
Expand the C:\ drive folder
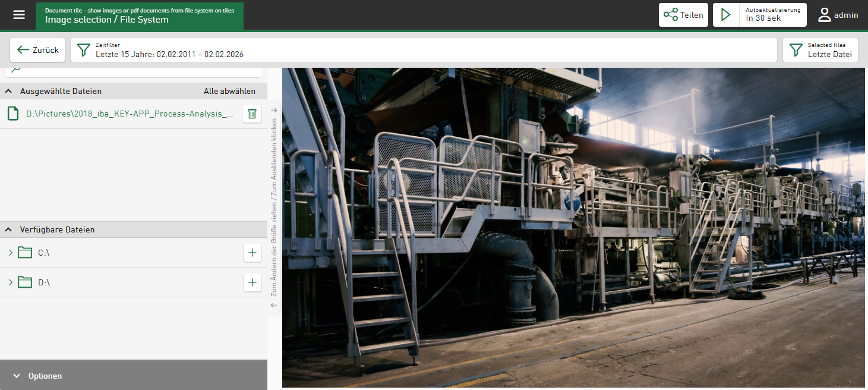coord(10,253)
